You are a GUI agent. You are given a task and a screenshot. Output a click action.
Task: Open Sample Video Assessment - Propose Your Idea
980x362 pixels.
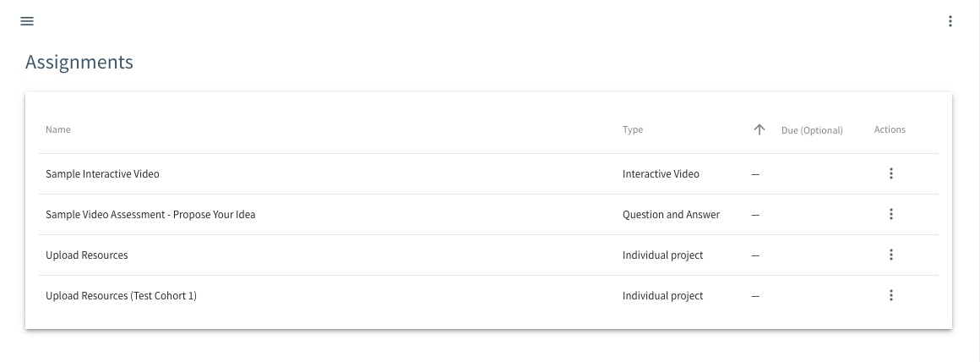coord(150,215)
